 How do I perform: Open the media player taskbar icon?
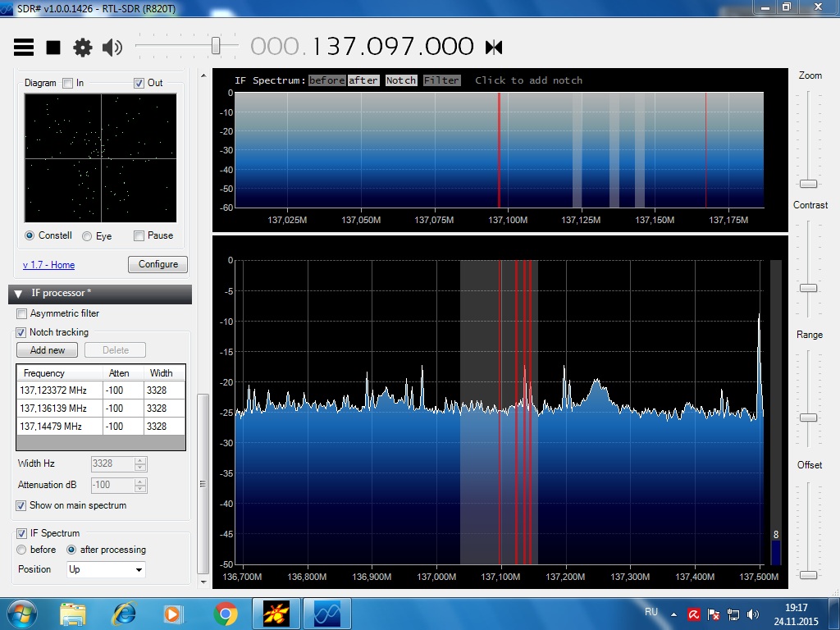tap(174, 614)
